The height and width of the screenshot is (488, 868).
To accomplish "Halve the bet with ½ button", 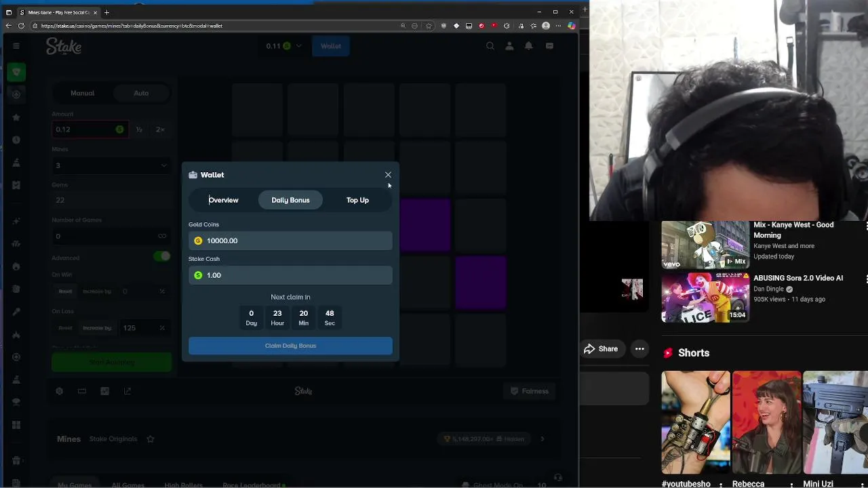I will click(x=138, y=129).
